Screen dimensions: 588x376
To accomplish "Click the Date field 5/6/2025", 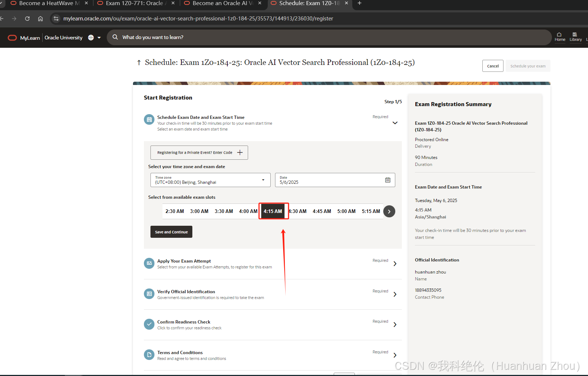I will (335, 180).
